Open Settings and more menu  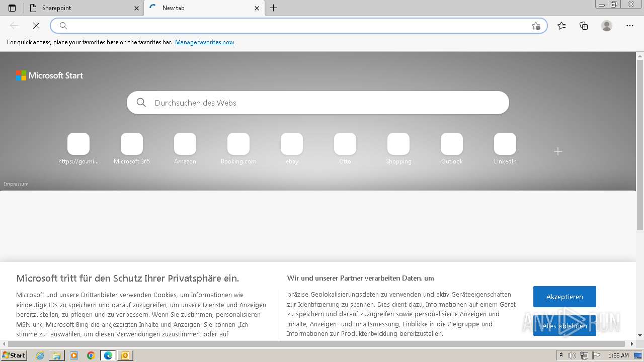click(630, 26)
